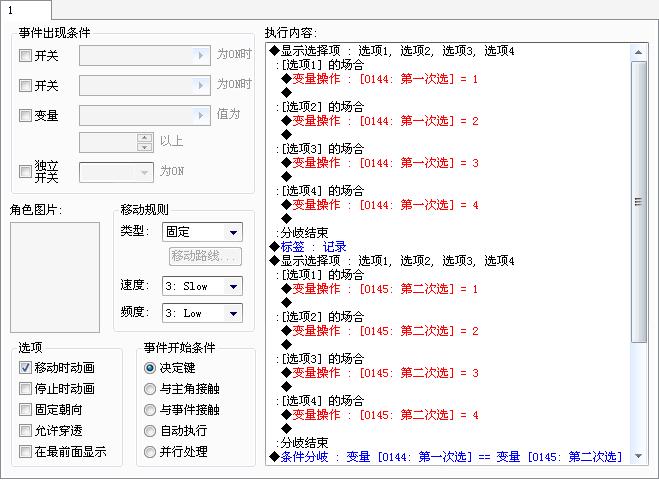Enable the 独立开关 condition checkbox
This screenshot has width=659, height=480.
(x=25, y=171)
